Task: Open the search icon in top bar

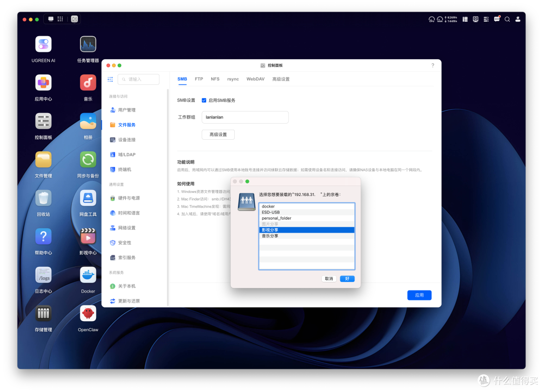Action: point(507,20)
